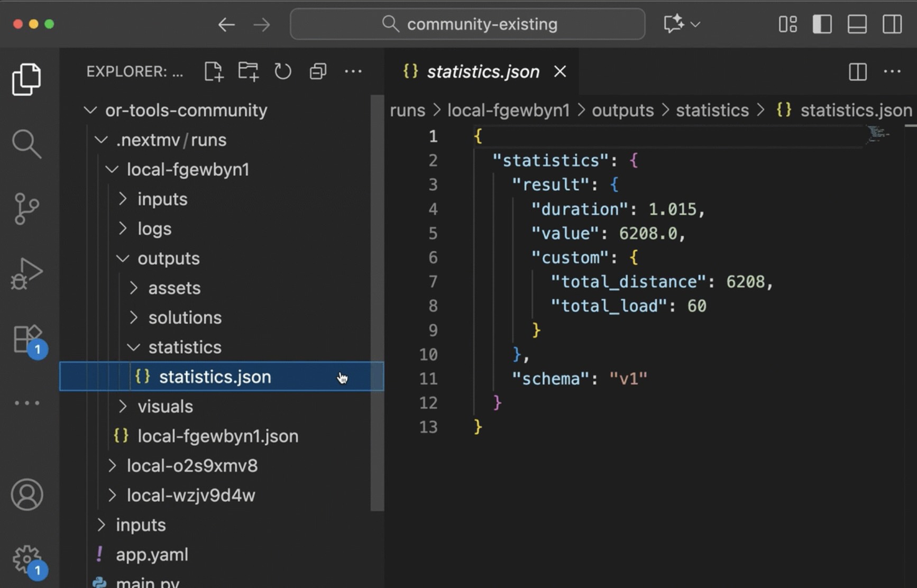This screenshot has height=588, width=917.
Task: Click line number 11 in the gutter
Action: [428, 379]
